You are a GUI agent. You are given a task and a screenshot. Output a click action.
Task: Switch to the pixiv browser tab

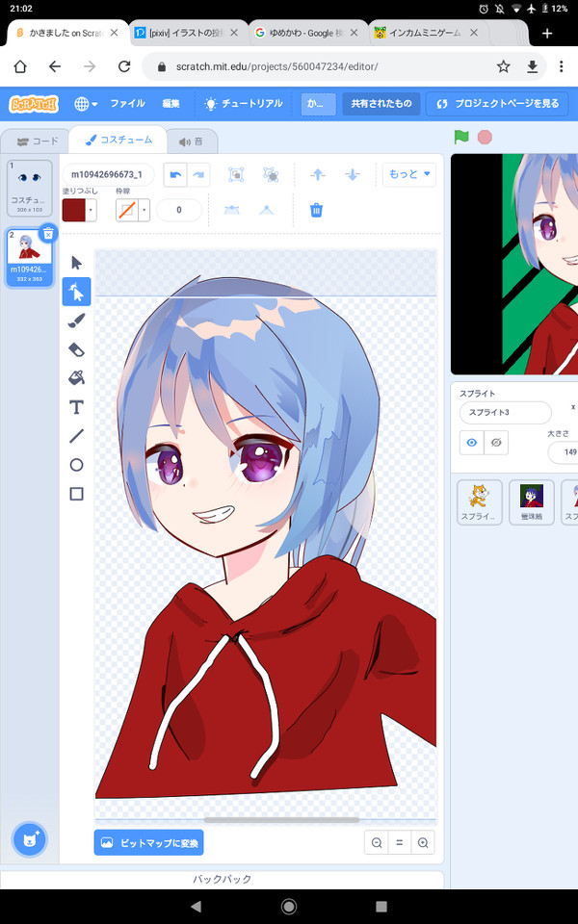click(186, 33)
